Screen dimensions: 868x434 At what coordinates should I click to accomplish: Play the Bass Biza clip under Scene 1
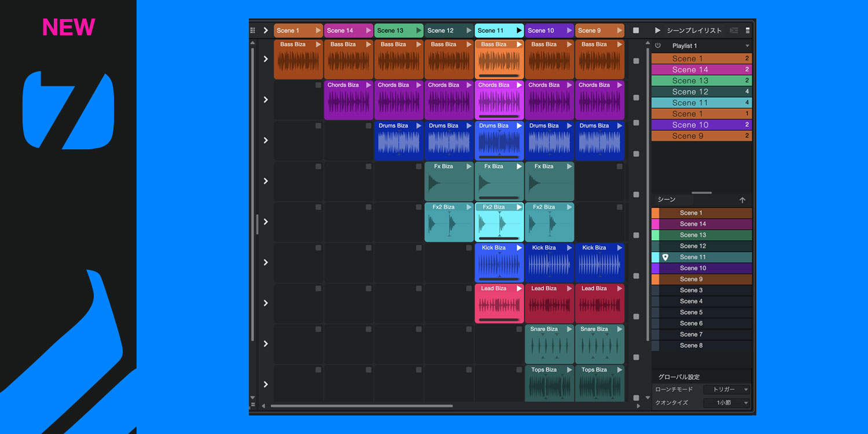pos(318,45)
